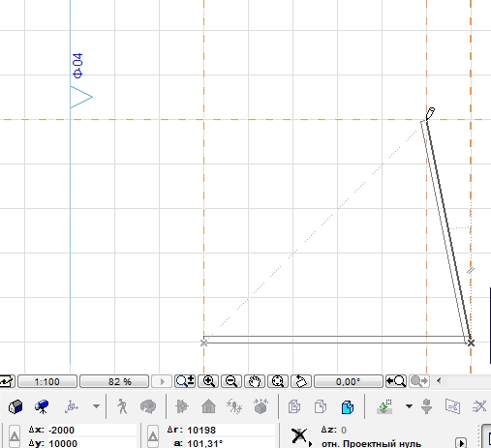Click the Δr distance field 10198

pyautogui.click(x=230, y=430)
